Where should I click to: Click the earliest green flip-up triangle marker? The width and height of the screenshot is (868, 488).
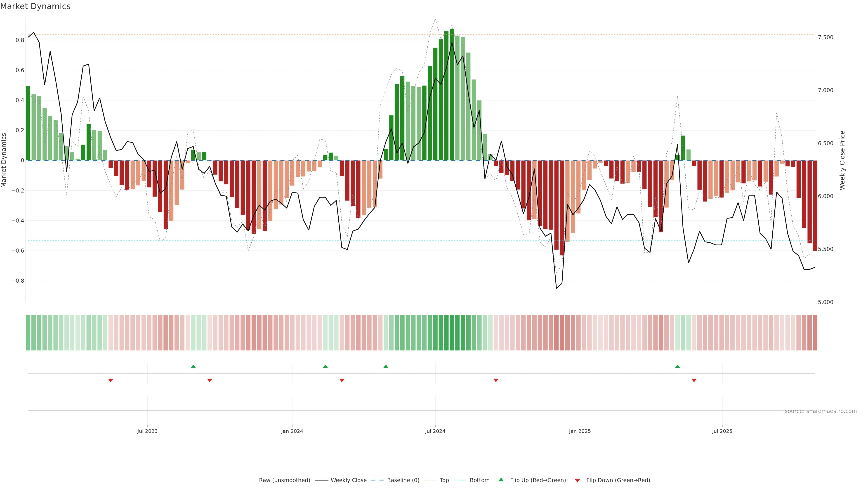193,366
